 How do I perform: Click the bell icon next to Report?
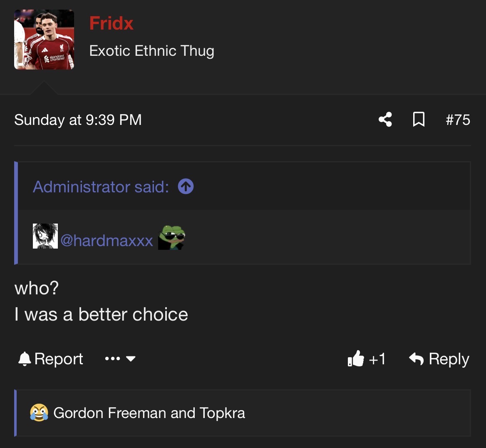tap(25, 359)
